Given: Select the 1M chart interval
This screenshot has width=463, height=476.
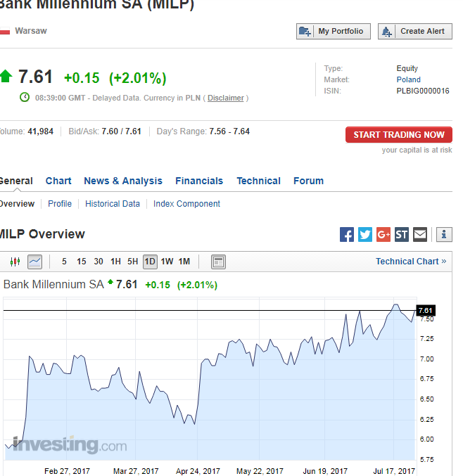Looking at the screenshot, I should coord(184,262).
